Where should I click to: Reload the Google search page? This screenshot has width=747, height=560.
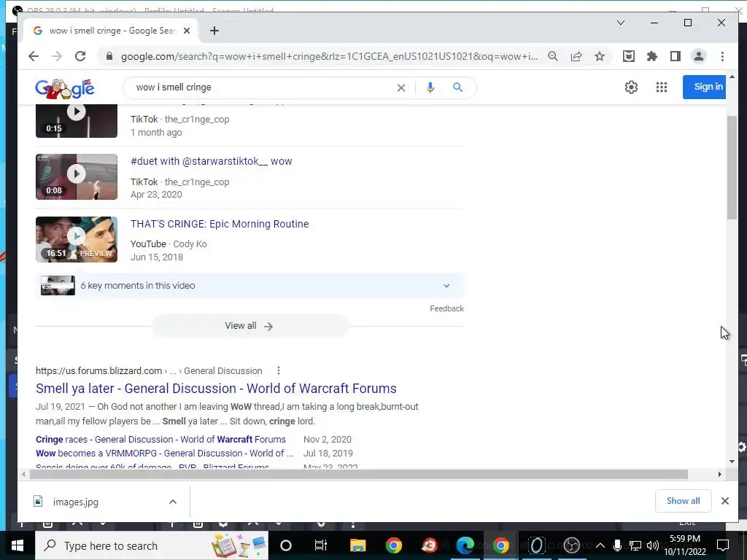pos(80,56)
